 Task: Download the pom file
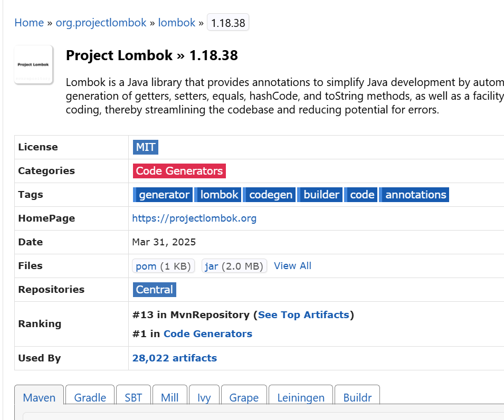pos(146,266)
